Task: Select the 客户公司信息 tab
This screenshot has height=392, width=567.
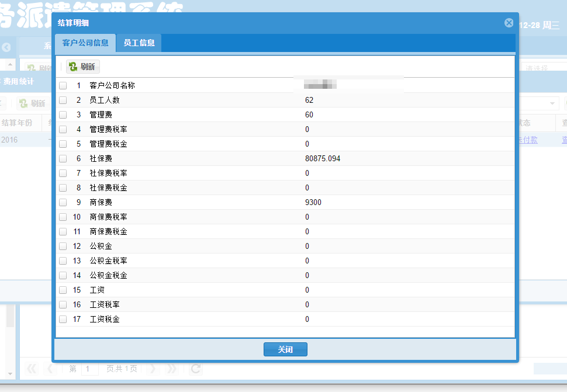Action: click(85, 43)
